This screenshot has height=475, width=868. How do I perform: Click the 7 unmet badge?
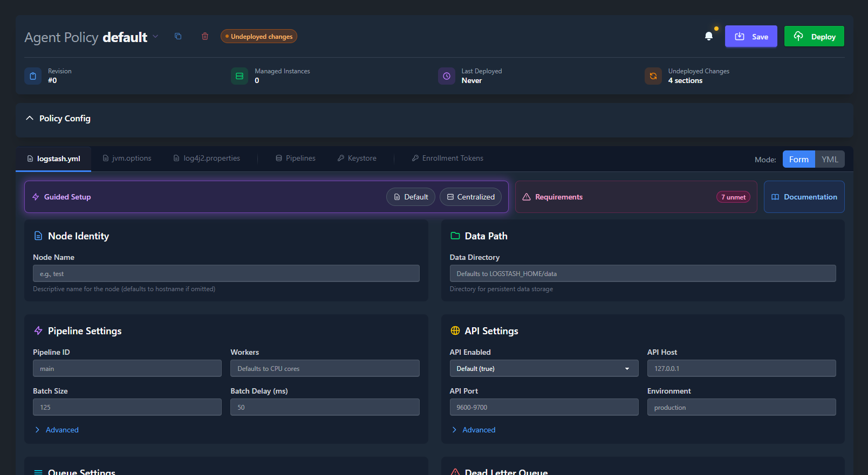[x=733, y=197]
